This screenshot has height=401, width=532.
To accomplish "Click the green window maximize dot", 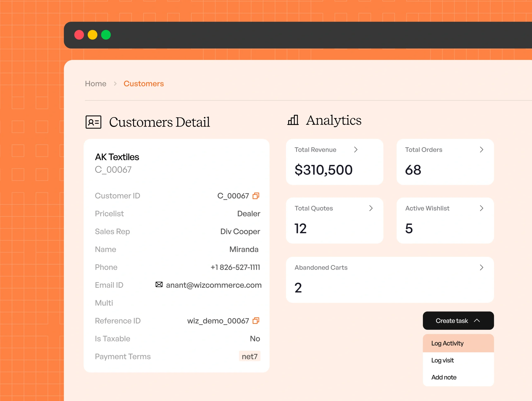I will (x=106, y=35).
